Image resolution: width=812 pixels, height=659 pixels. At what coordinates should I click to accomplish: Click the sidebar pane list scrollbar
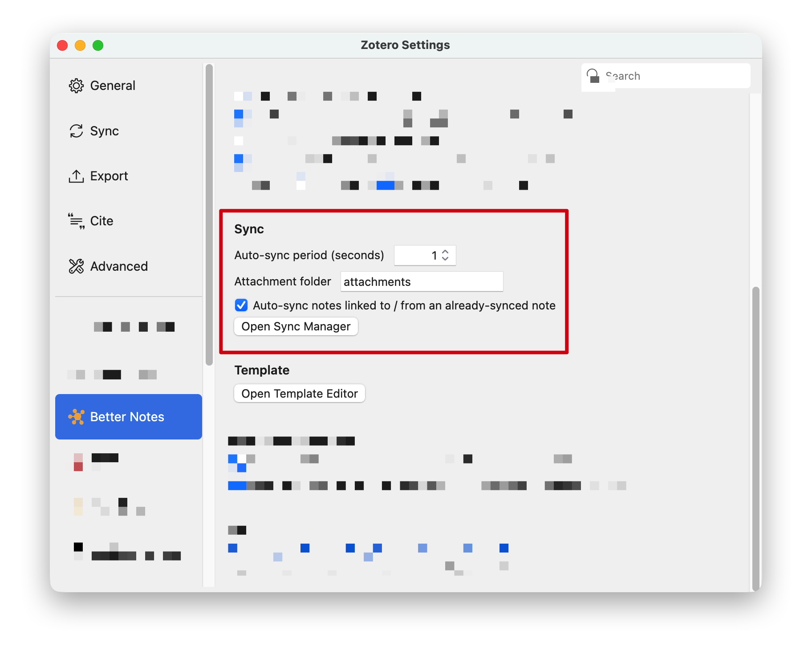[x=209, y=215]
